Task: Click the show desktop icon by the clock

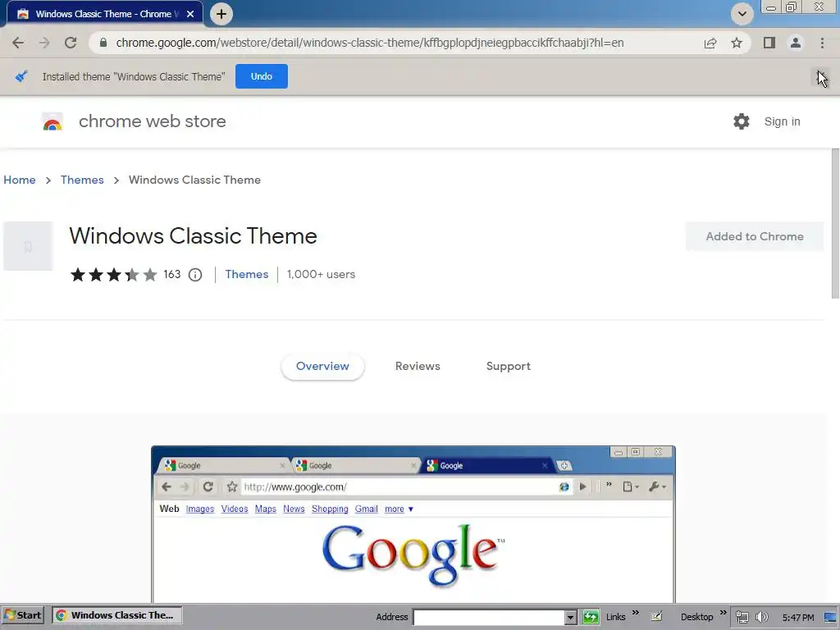Action: [x=831, y=617]
